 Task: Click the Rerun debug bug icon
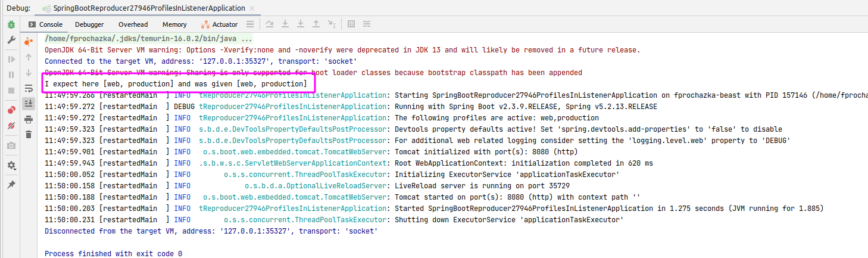pyautogui.click(x=11, y=24)
